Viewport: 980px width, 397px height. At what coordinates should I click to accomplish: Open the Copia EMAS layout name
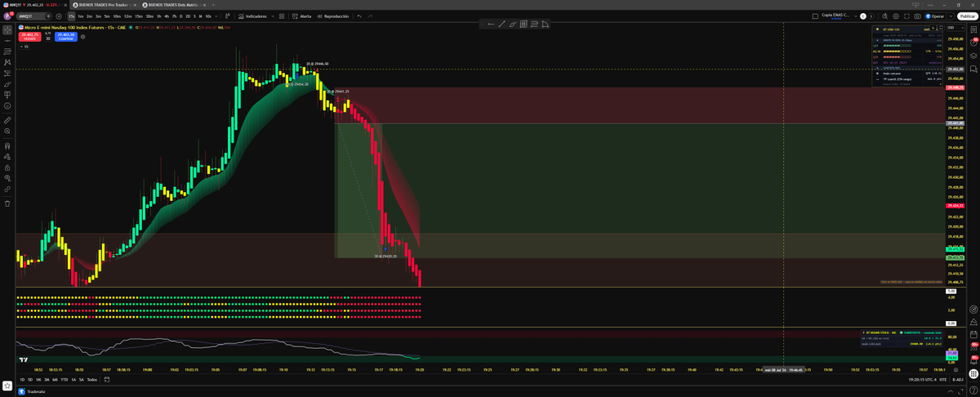(835, 16)
